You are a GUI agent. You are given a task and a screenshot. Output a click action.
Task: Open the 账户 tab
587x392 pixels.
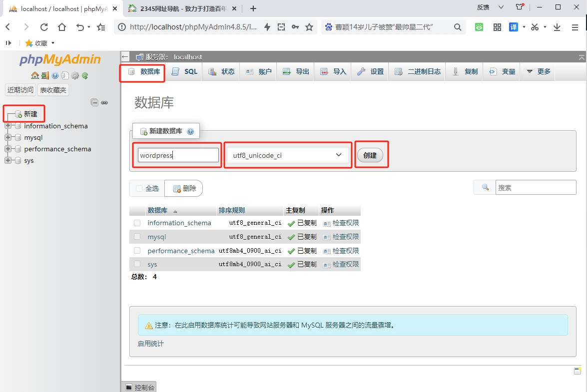tap(258, 71)
